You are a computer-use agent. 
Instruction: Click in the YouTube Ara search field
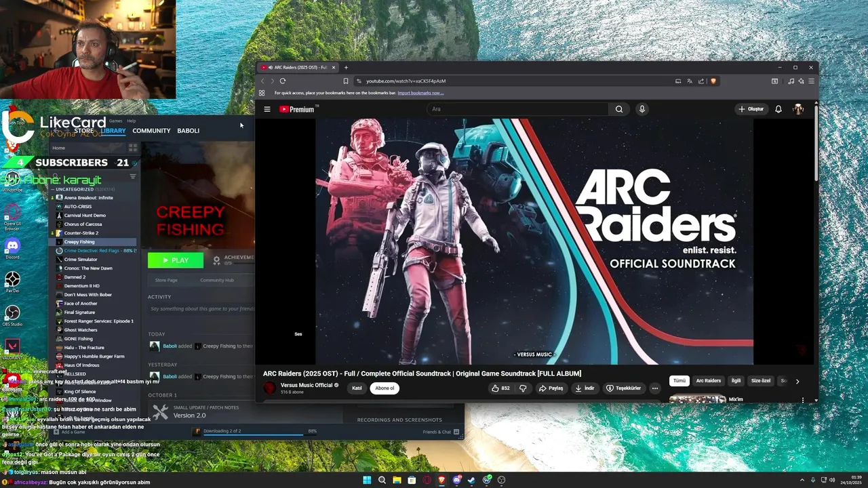click(518, 109)
